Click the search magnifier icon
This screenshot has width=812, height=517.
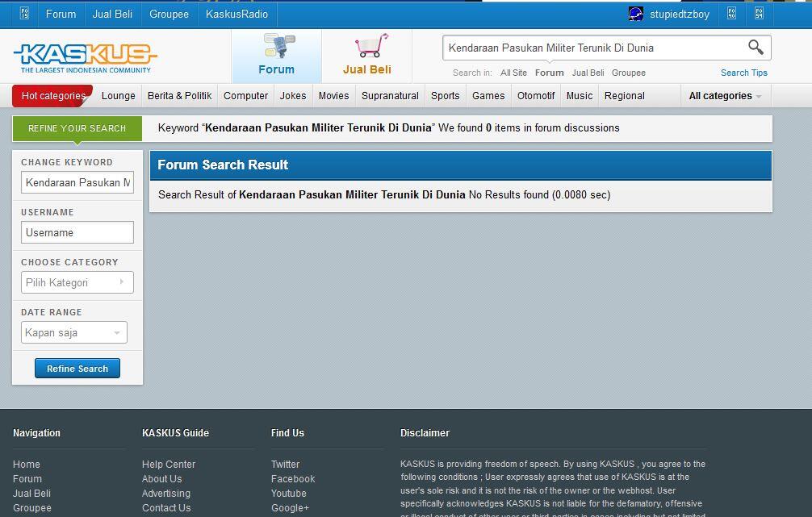pyautogui.click(x=755, y=48)
